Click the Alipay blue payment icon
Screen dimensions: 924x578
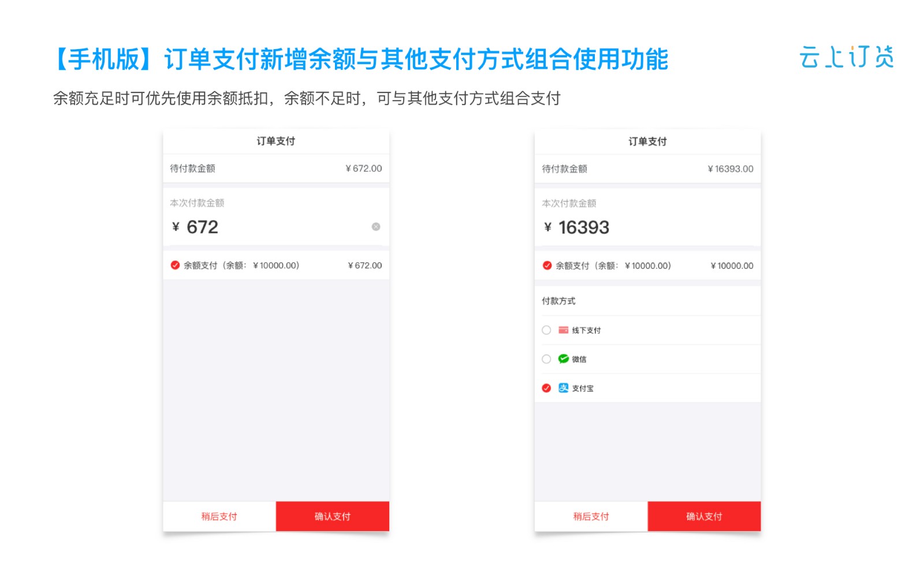pyautogui.click(x=563, y=388)
